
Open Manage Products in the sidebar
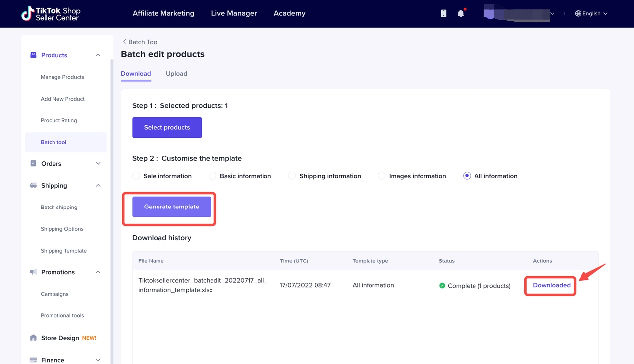(62, 77)
